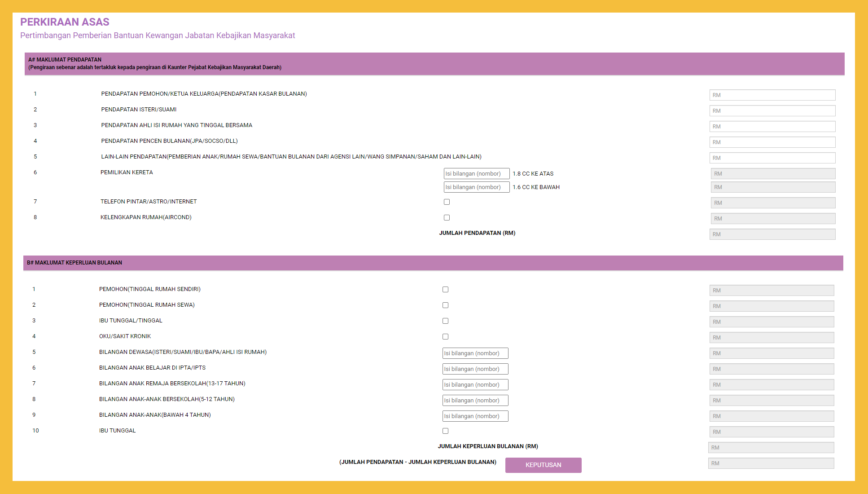Select Bilangan Anak Belajar di IPTA/IPTS field
The width and height of the screenshot is (868, 494).
pos(475,369)
